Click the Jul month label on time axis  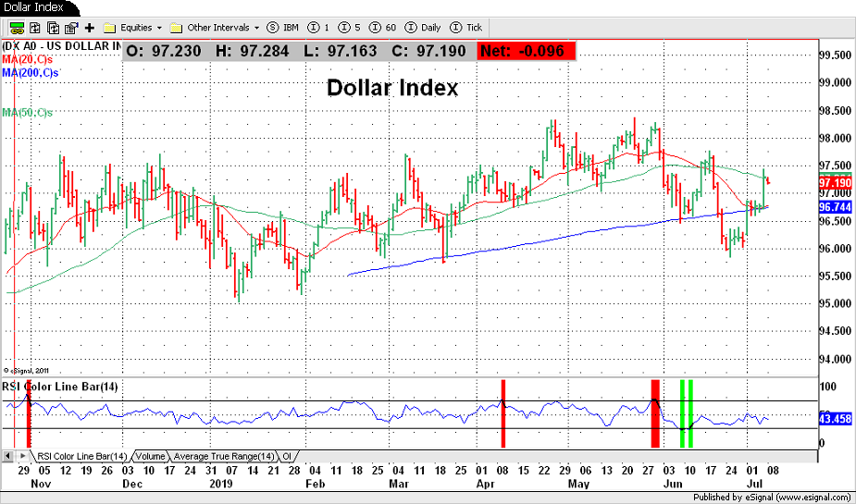pyautogui.click(x=754, y=484)
